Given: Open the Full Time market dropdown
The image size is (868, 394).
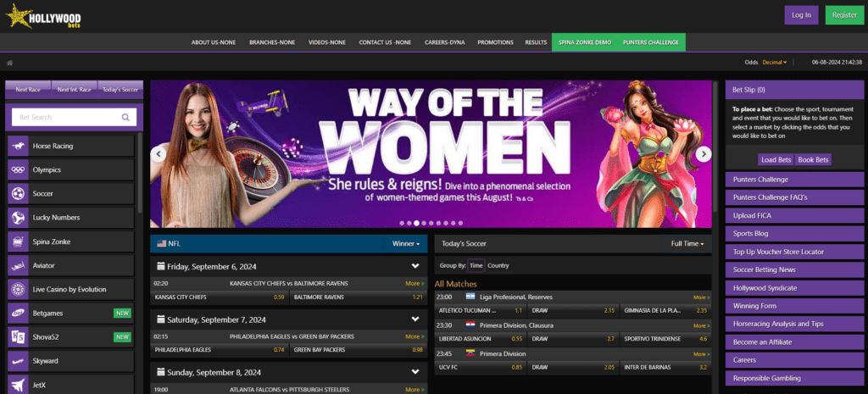Looking at the screenshot, I should (687, 243).
